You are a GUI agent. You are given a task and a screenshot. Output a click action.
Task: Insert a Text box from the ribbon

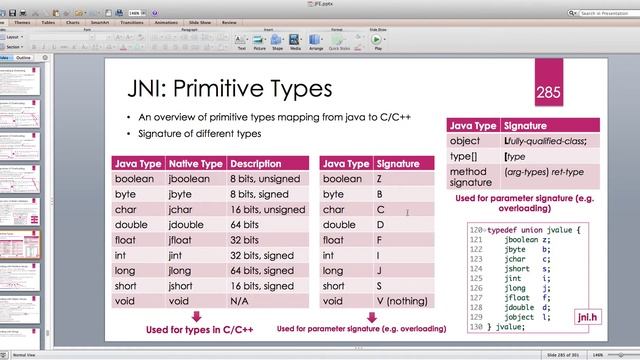[x=241, y=42]
